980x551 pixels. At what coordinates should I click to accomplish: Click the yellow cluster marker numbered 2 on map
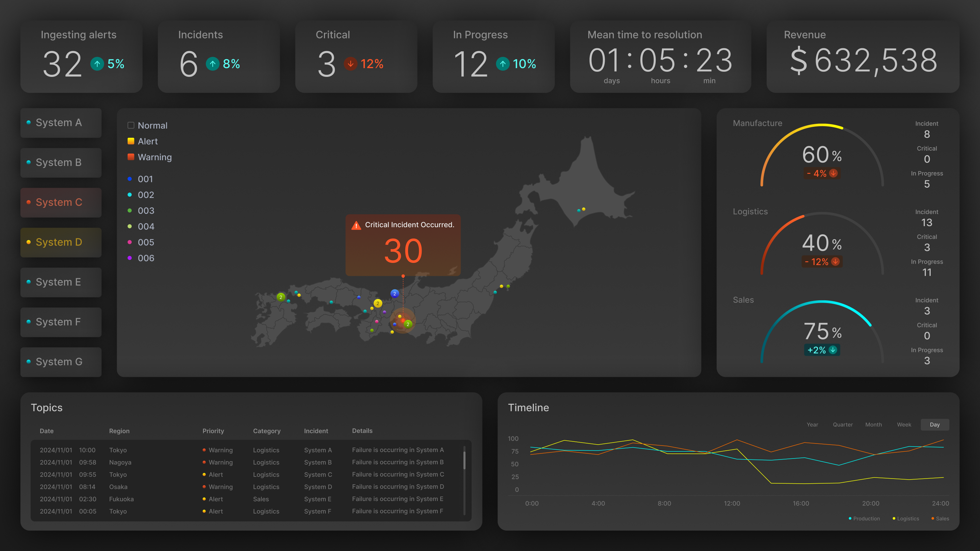(377, 303)
